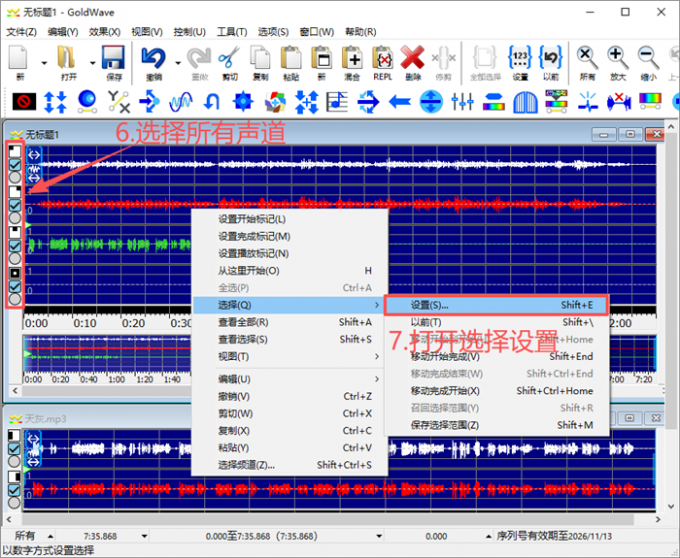The width and height of the screenshot is (680, 558).
Task: Click the blue sine wave effect icon
Action: coord(181,102)
